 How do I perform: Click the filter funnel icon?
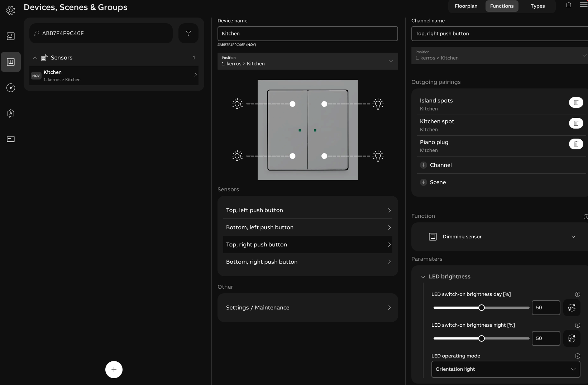click(188, 33)
